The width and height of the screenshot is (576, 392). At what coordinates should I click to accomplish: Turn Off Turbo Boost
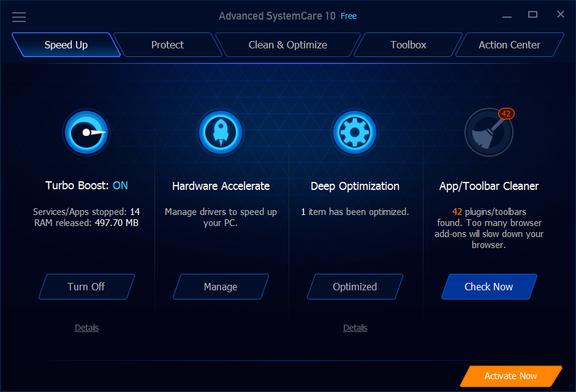click(86, 287)
